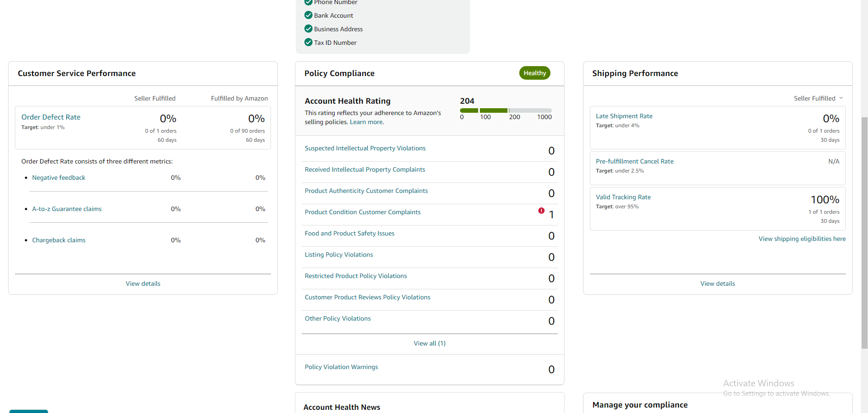Image resolution: width=868 pixels, height=413 pixels.
Task: Click the green checkmark next to Bank Account
Action: pos(308,15)
